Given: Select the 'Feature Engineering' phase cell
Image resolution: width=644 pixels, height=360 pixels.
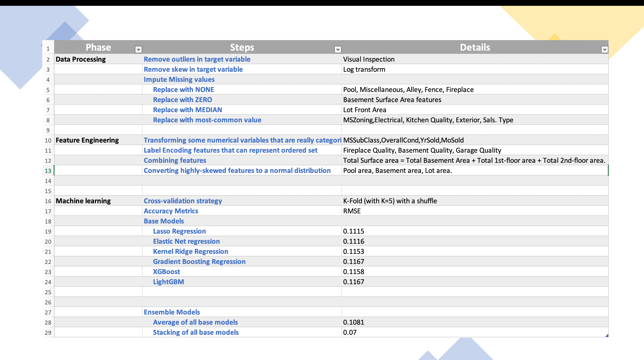Looking at the screenshot, I should [x=87, y=140].
